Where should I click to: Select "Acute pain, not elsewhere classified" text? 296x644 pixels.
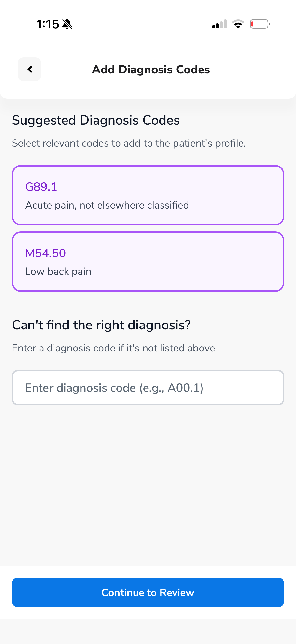click(107, 205)
